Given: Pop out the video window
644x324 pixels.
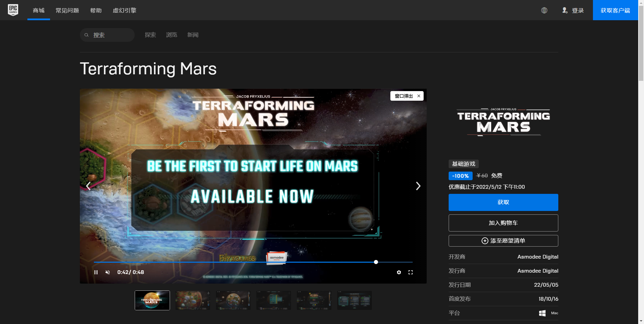Looking at the screenshot, I should [404, 96].
